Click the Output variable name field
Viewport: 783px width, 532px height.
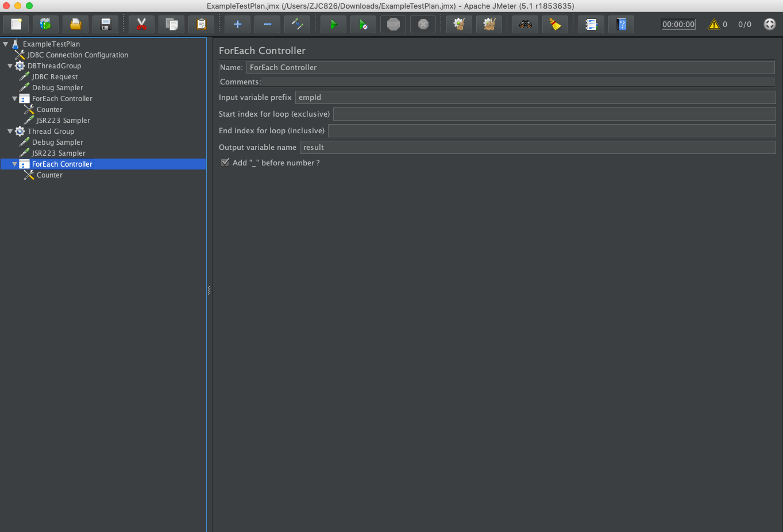point(538,147)
